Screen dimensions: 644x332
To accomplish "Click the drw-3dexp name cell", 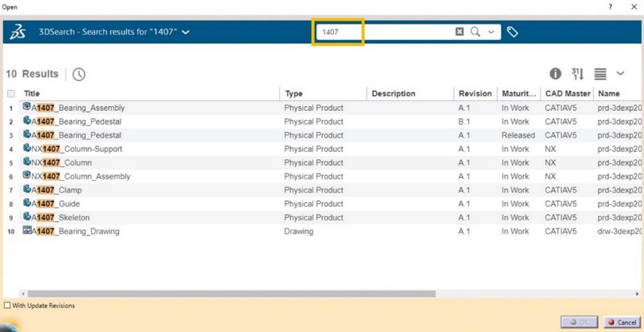I will coord(620,231).
